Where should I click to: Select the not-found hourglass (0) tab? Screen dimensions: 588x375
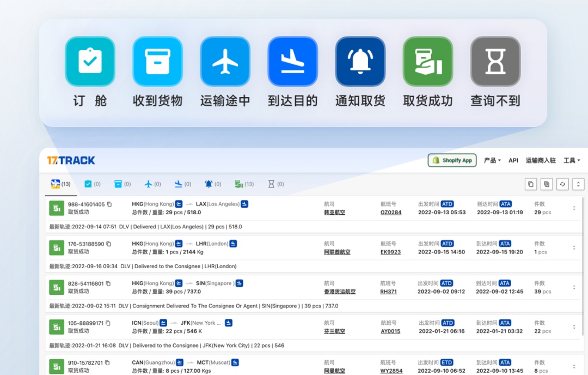[x=276, y=184]
